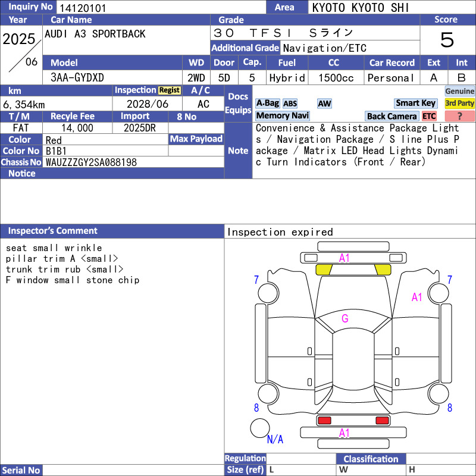
Task: Click the G mark on windshield
Action: 345,318
